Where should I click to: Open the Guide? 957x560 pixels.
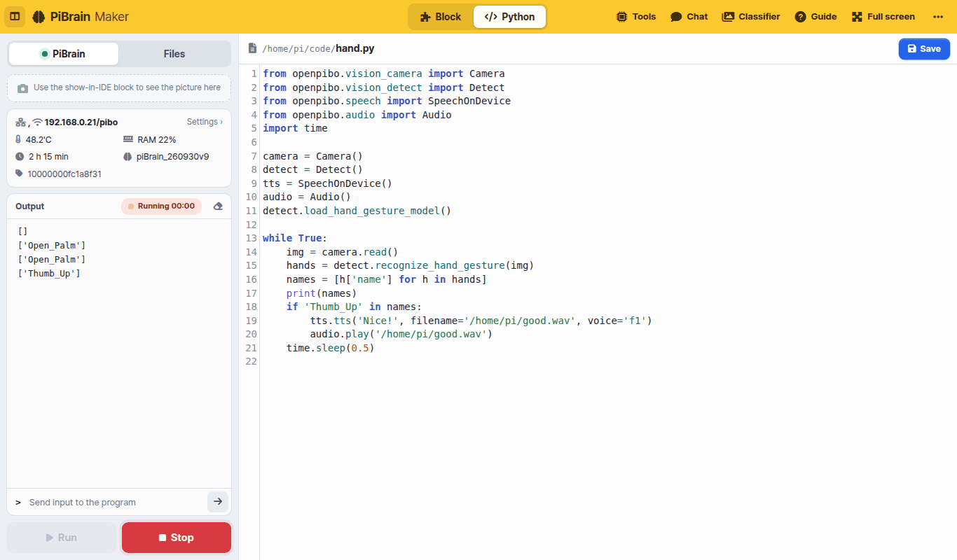coord(815,17)
